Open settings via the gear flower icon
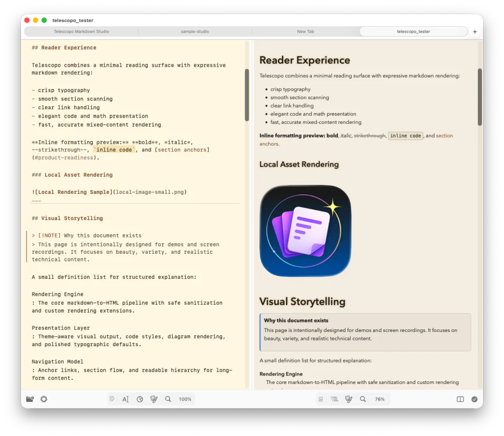The width and height of the screenshot is (504, 436). point(44,399)
